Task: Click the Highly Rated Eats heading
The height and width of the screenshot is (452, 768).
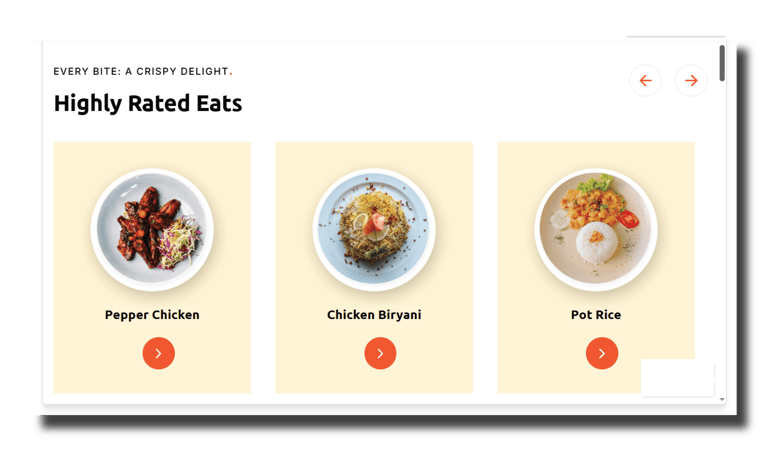Action: point(147,103)
